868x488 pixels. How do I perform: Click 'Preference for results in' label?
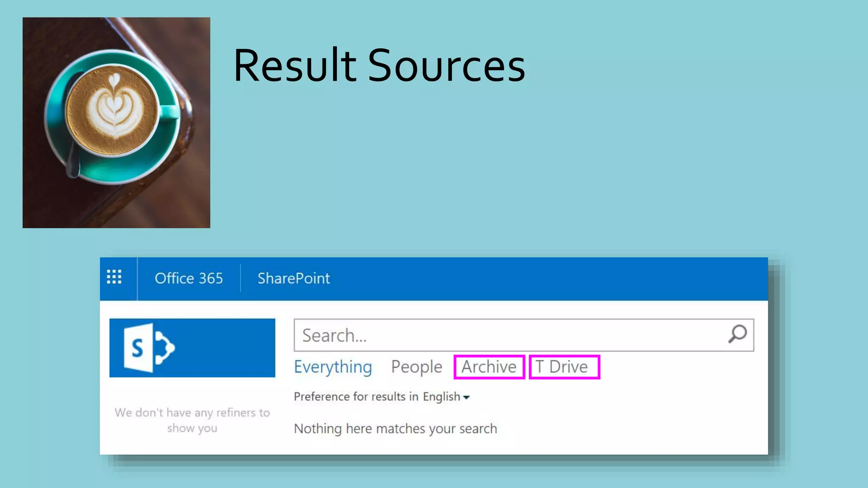pyautogui.click(x=356, y=396)
